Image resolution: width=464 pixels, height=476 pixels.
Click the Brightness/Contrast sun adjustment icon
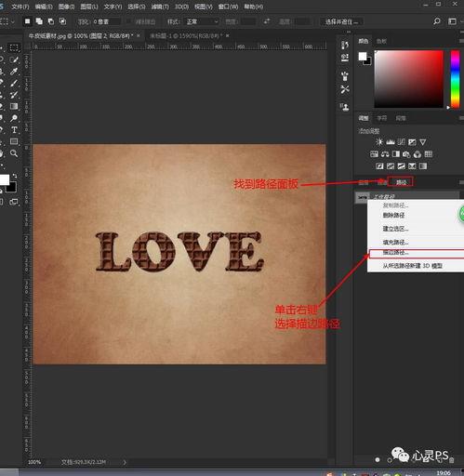(x=379, y=142)
